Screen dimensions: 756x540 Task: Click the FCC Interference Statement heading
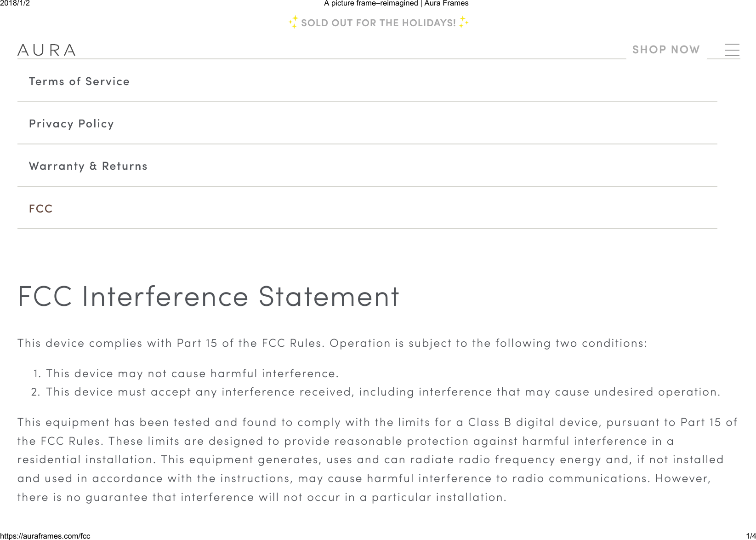tap(208, 296)
